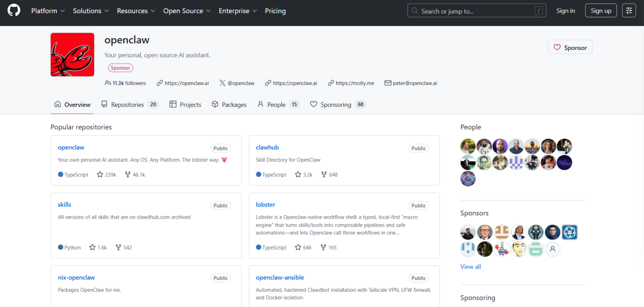Click fork count on skills repository
The image size is (644, 307).
[x=124, y=248]
